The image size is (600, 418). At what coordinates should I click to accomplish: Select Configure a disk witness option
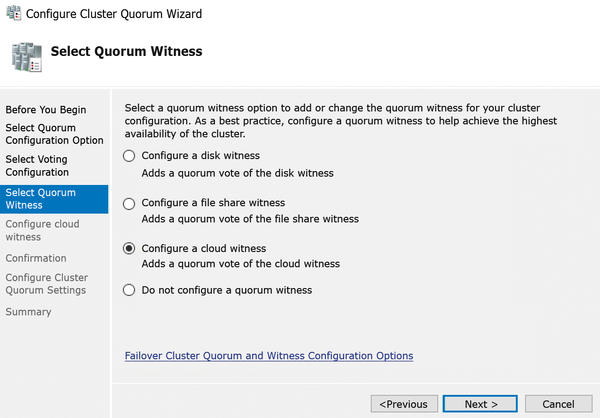click(129, 156)
